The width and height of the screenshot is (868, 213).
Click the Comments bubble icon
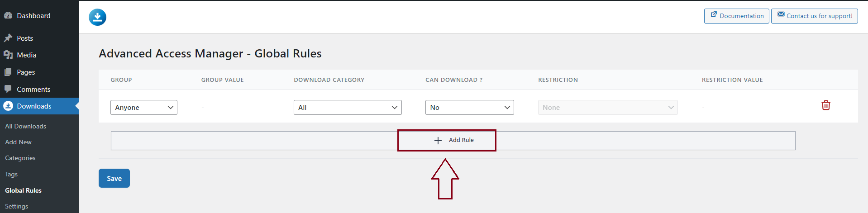click(8, 89)
